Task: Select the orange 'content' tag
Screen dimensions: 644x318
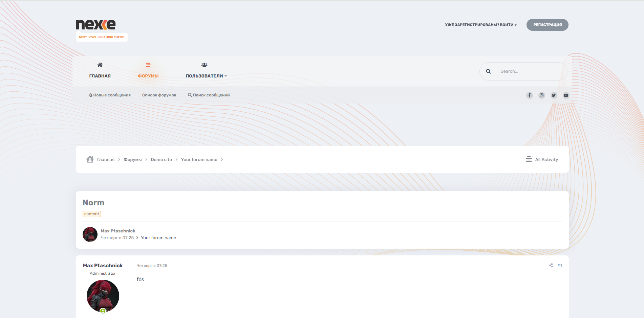Action: [92, 214]
